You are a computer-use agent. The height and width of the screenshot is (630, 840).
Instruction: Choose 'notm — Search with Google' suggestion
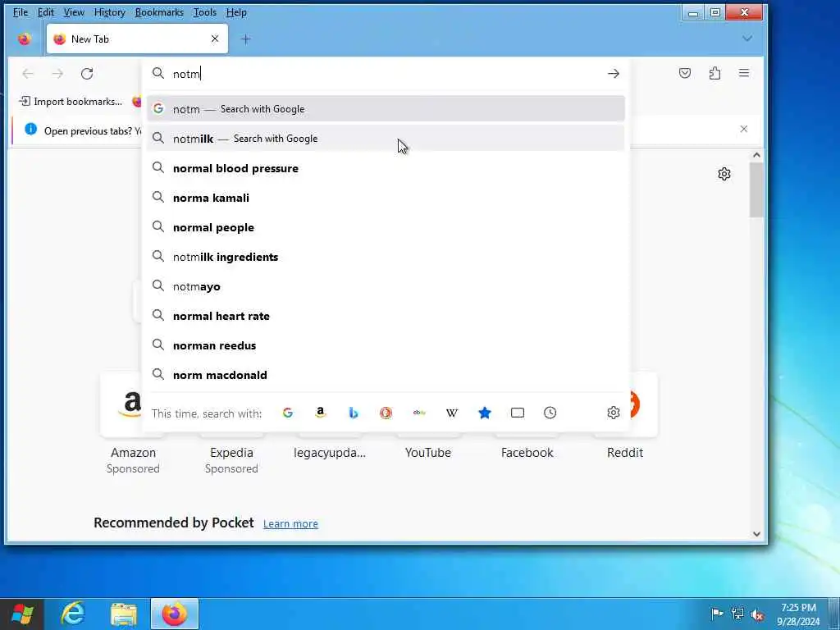click(x=386, y=109)
